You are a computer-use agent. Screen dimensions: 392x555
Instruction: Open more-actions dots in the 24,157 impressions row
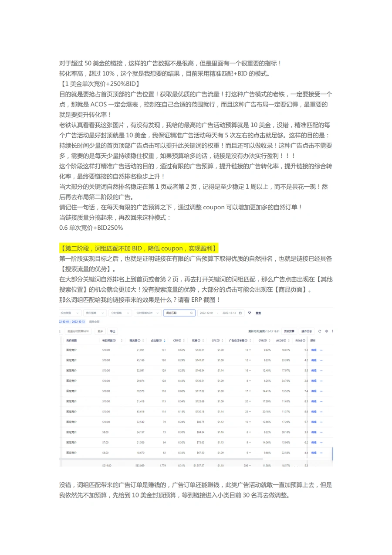[x=321, y=432]
